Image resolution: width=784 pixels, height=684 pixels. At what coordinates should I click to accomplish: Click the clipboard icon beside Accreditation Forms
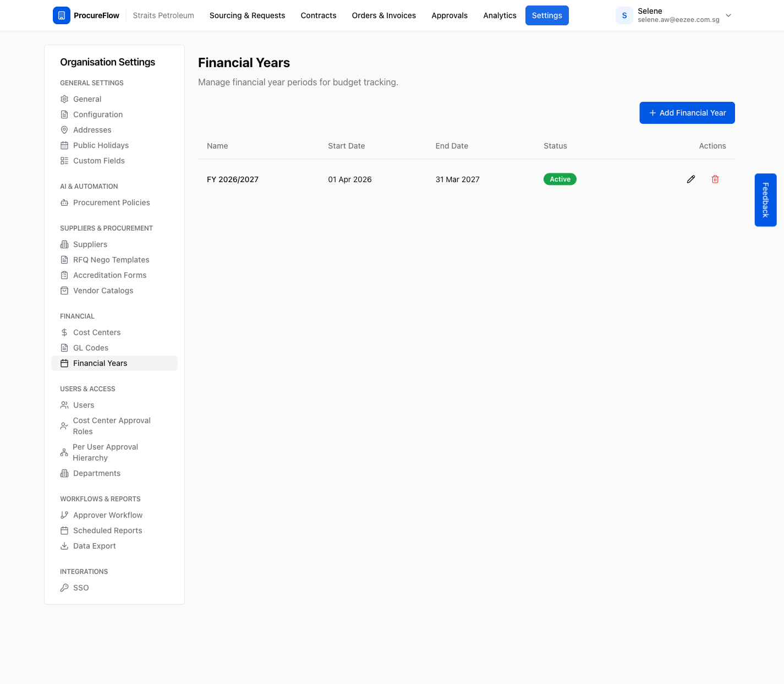pos(64,275)
